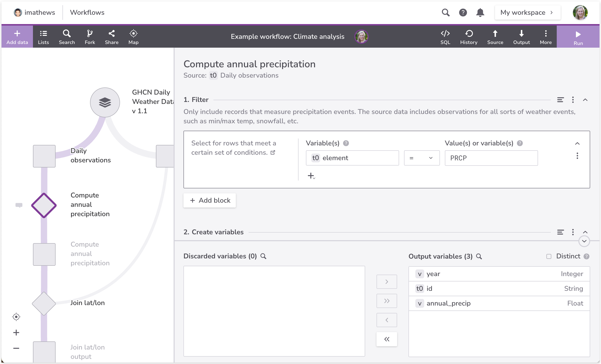This screenshot has width=601, height=364.
Task: Open notifications bell icon
Action: [x=480, y=13]
